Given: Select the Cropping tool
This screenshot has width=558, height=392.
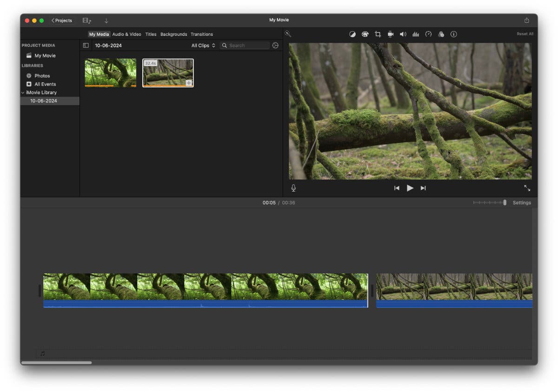Looking at the screenshot, I should [378, 34].
